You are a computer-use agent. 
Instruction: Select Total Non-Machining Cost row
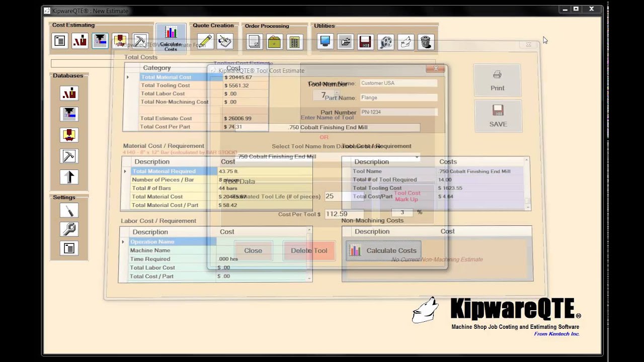click(x=196, y=102)
